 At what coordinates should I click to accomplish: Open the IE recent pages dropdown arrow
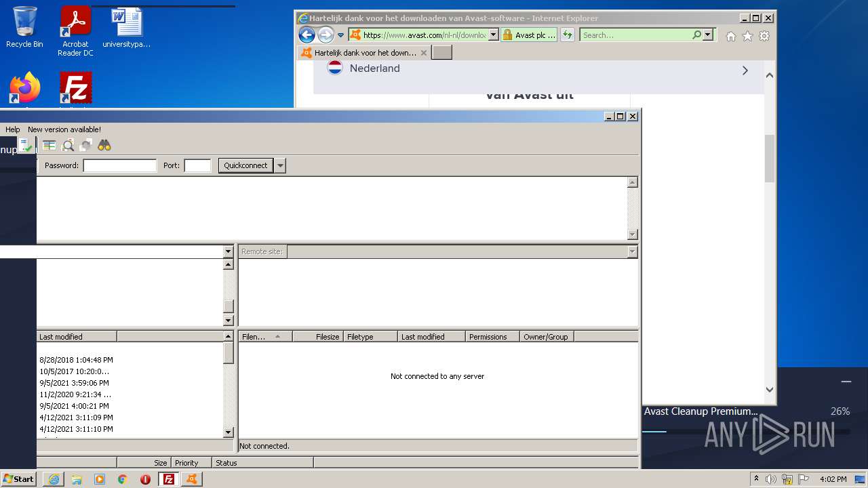point(341,35)
